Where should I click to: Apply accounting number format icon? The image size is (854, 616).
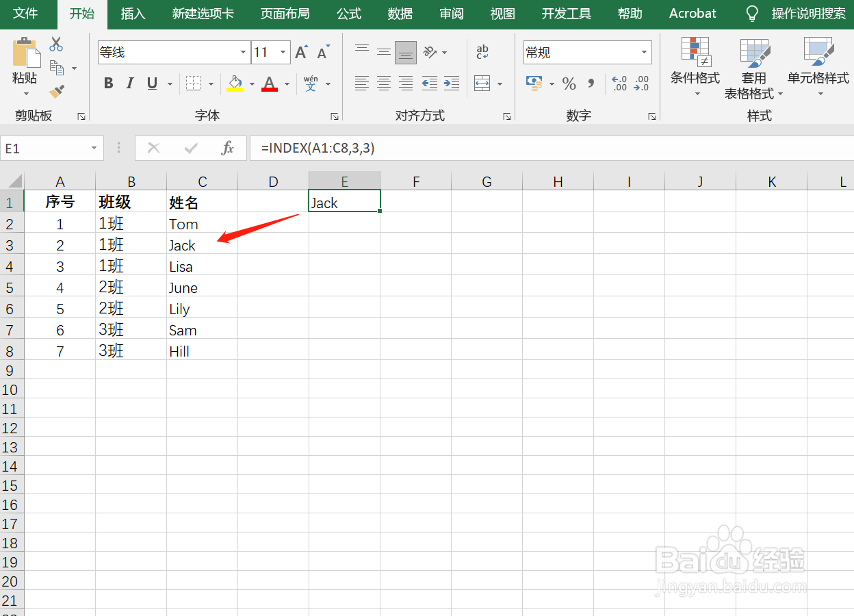[x=534, y=84]
